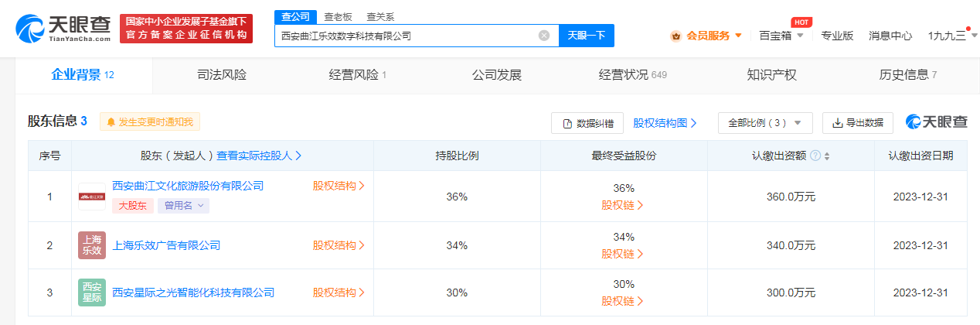
Task: Switch to the 企业背景 tab
Action: point(83,75)
